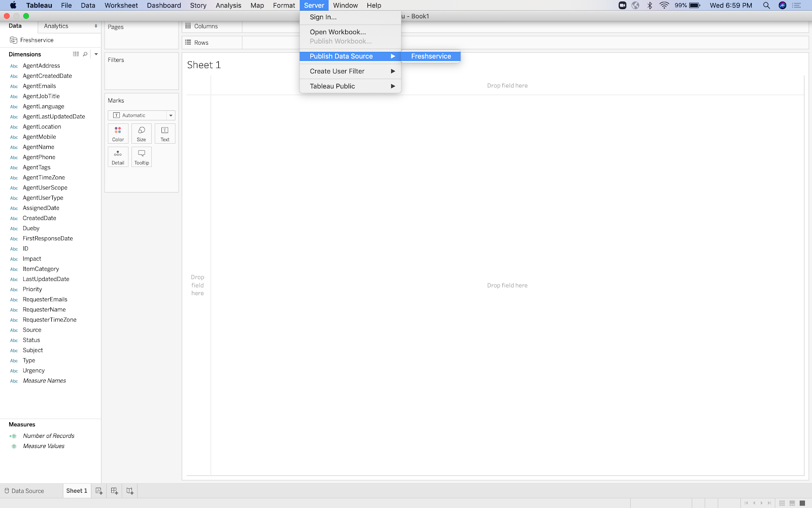Viewport: 812px width, 508px height.
Task: Open the Notification Center icon
Action: tap(797, 5)
